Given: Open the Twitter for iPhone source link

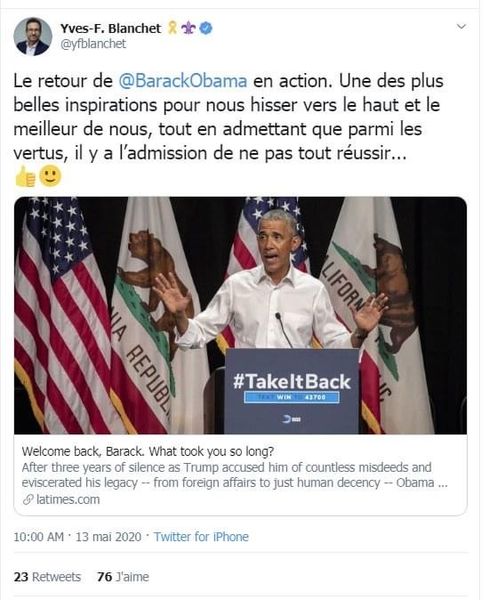Looking at the screenshot, I should pyautogui.click(x=201, y=537).
